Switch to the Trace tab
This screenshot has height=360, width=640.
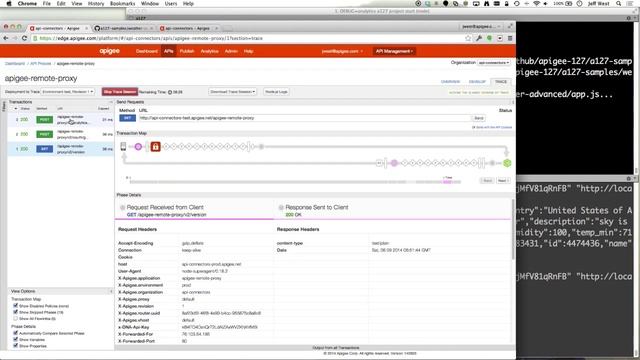[x=501, y=82]
